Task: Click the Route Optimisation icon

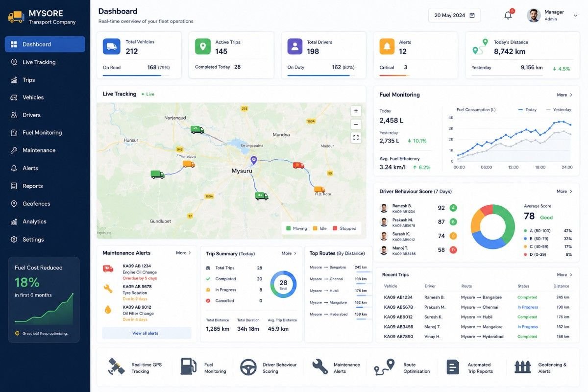Action: coord(385,367)
